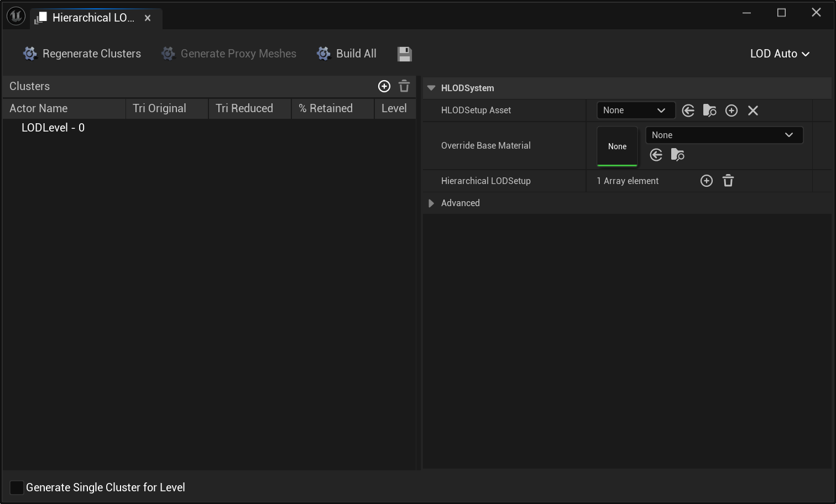Click the Unreal Engine logo icon

(x=16, y=17)
